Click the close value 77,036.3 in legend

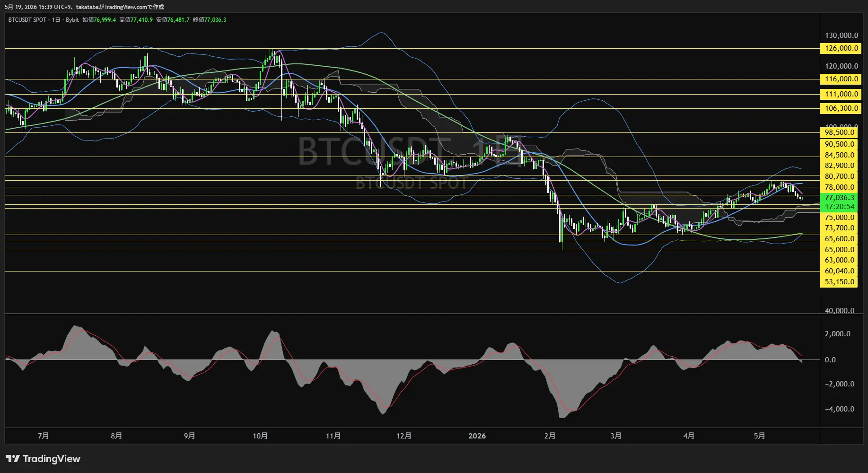pyautogui.click(x=215, y=20)
